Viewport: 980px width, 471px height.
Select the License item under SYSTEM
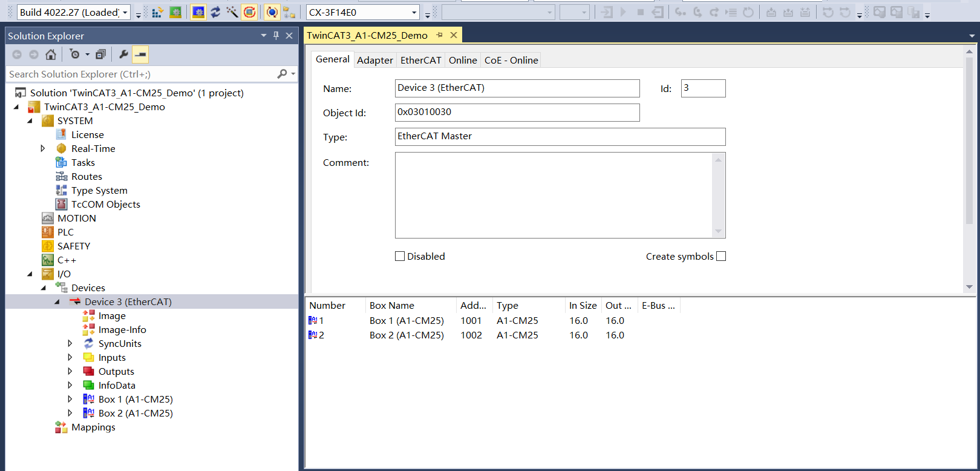click(88, 134)
